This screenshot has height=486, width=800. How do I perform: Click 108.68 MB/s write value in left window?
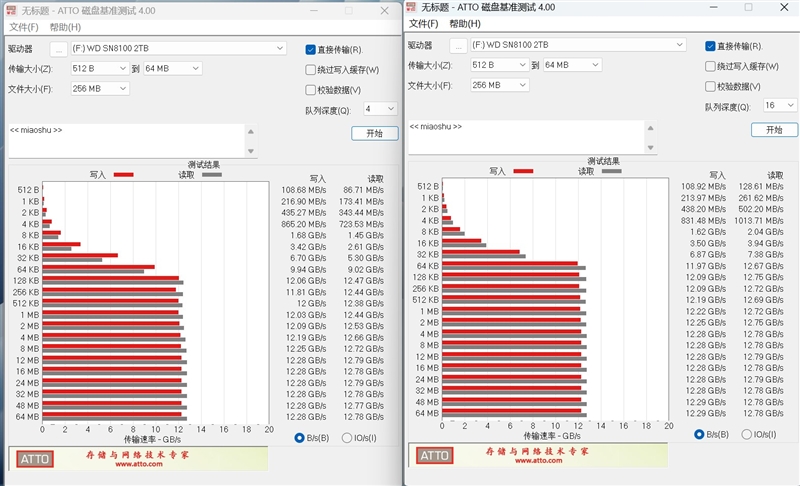(304, 190)
